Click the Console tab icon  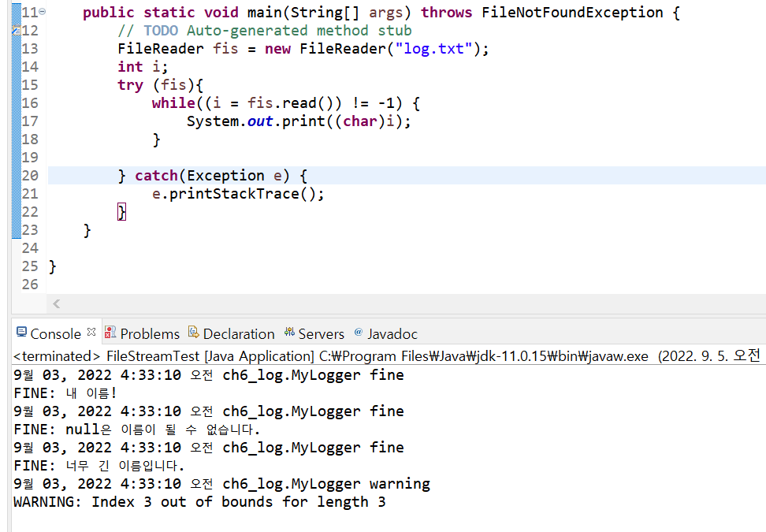pos(21,332)
